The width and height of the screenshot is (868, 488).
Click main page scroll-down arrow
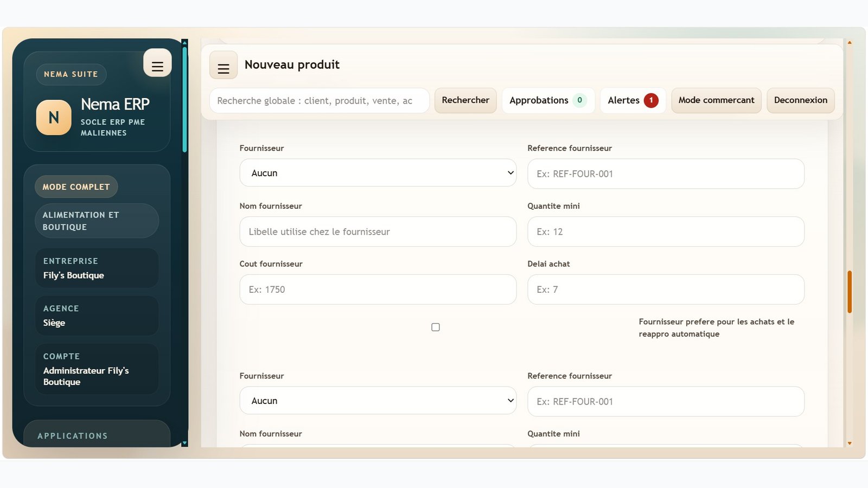pos(850,443)
